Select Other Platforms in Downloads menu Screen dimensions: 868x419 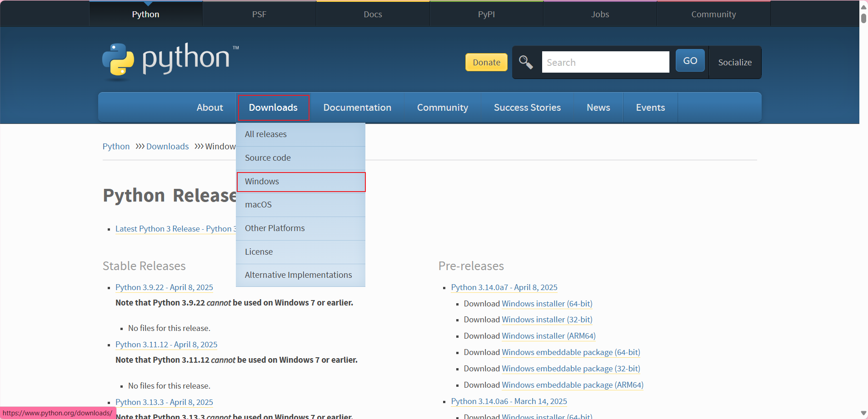pyautogui.click(x=300, y=228)
